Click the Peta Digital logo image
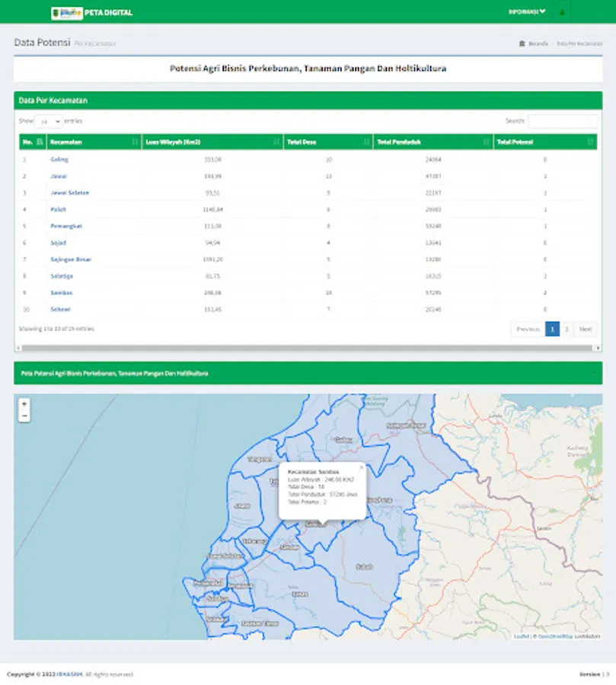This screenshot has width=616, height=685. click(x=66, y=13)
